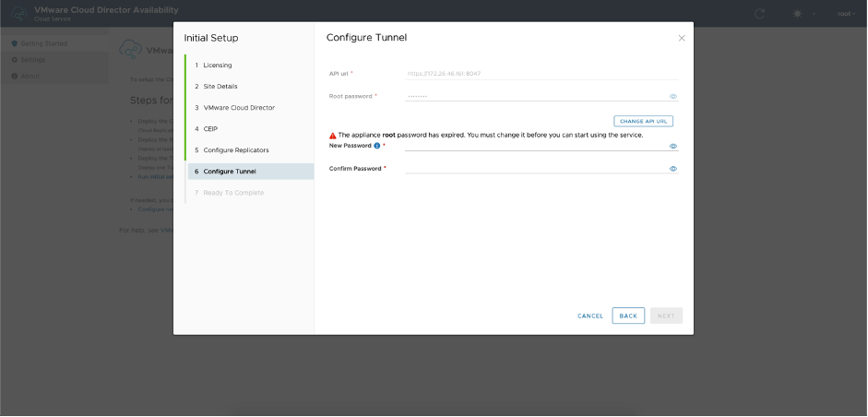Click the refresh icon in header
This screenshot has width=868, height=417.
[x=760, y=14]
